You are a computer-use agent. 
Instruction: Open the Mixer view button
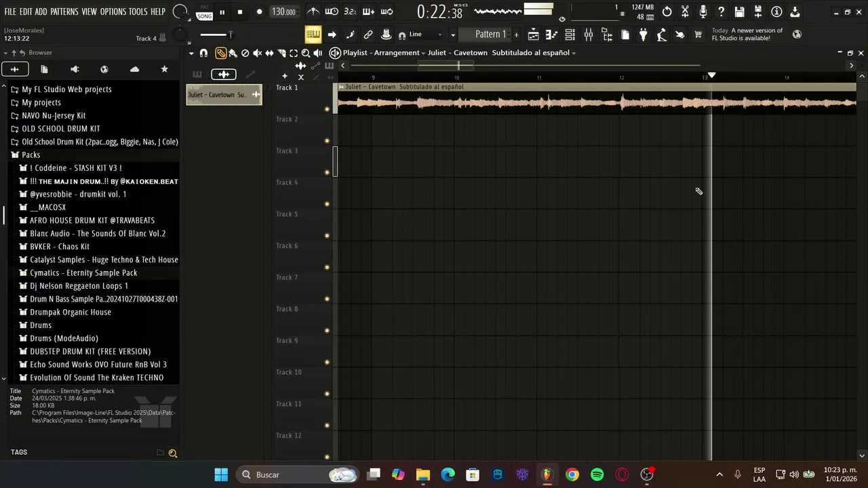click(589, 35)
